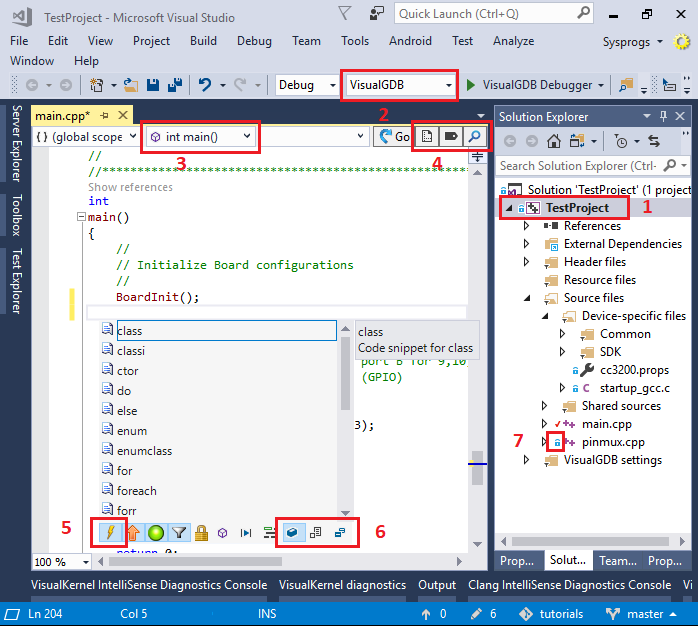Open the VisualGDB platform dropdown
This screenshot has height=626, width=698.
pos(400,85)
